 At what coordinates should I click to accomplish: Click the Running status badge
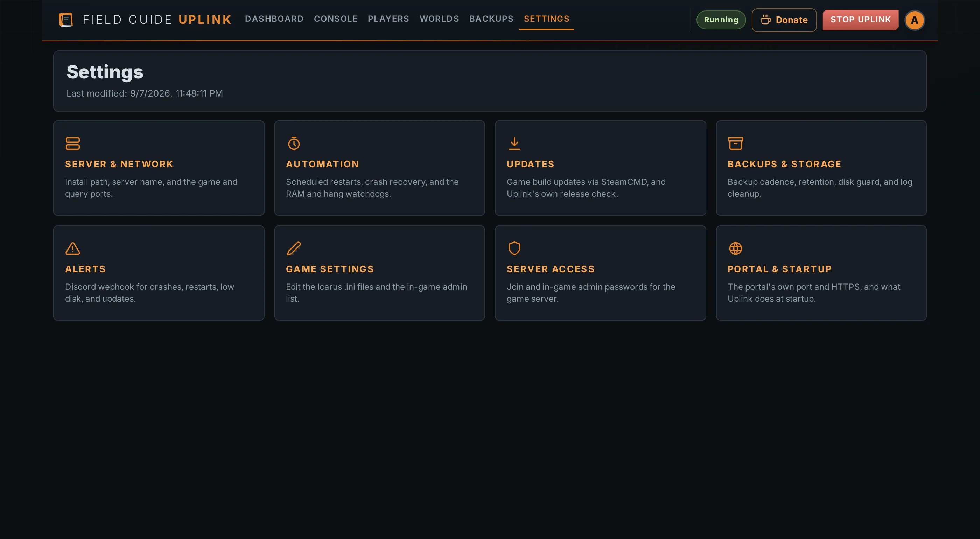point(721,20)
